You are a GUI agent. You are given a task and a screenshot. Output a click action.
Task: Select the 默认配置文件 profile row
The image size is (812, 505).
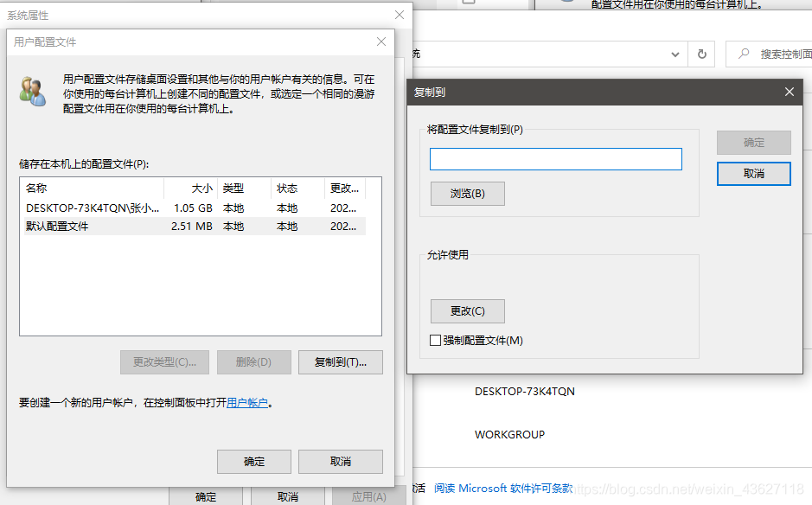pyautogui.click(x=195, y=227)
